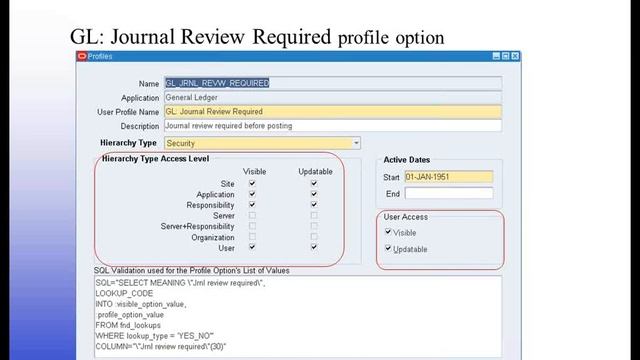Toggle User Visible hierarchy checkbox
Screen dimensions: 640x360
252,247
